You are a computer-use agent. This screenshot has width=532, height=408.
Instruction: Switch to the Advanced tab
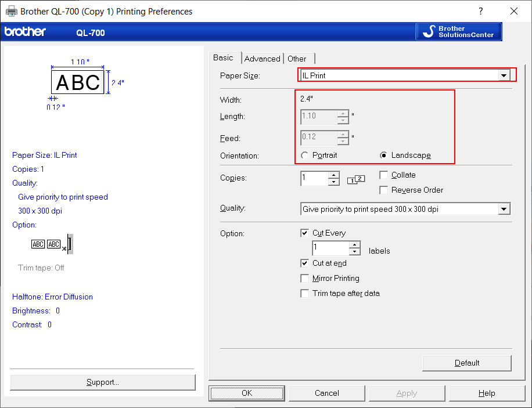263,58
